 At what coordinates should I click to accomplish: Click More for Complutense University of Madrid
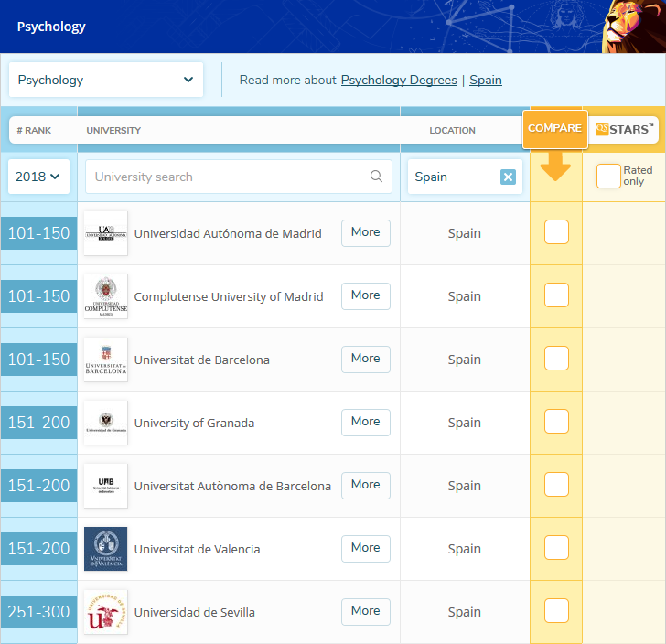pos(366,296)
